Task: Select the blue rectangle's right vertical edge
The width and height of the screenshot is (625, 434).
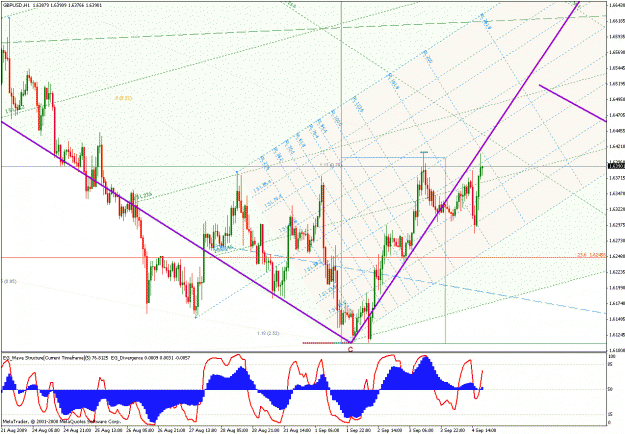Action: (x=445, y=250)
